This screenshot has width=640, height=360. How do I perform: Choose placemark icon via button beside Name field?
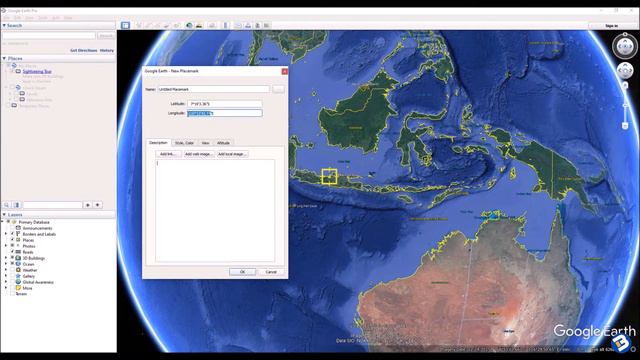tap(278, 89)
